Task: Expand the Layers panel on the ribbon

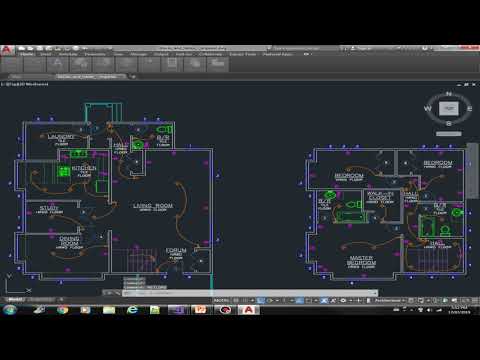Action: click(80, 64)
